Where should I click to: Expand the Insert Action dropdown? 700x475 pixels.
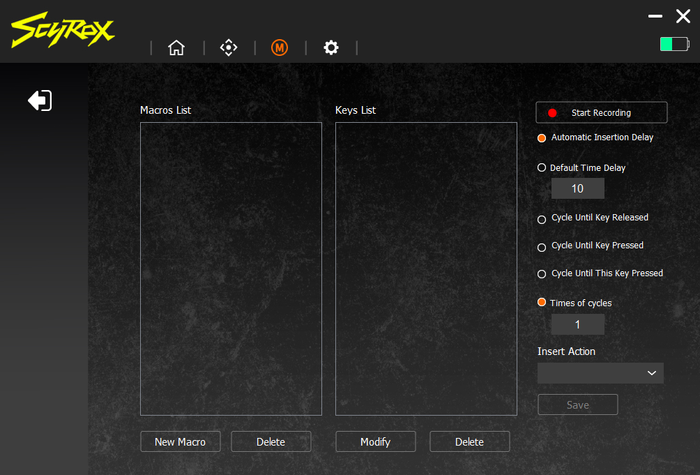(x=600, y=373)
